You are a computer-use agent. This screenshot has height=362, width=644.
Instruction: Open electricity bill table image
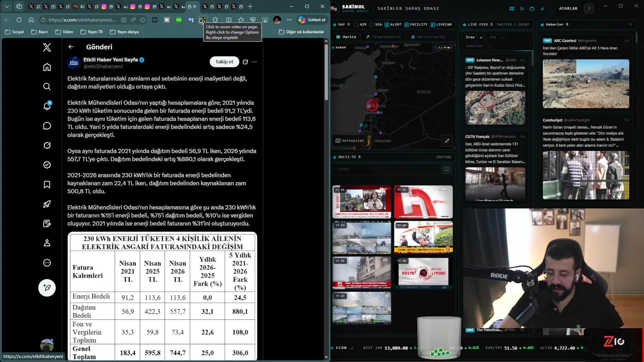pos(163,297)
